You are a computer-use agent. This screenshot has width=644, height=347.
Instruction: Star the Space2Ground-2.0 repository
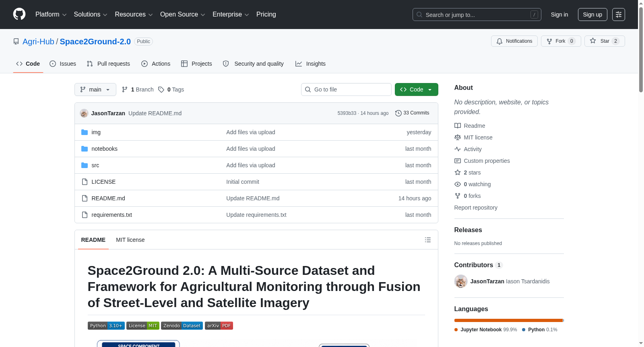click(x=605, y=41)
